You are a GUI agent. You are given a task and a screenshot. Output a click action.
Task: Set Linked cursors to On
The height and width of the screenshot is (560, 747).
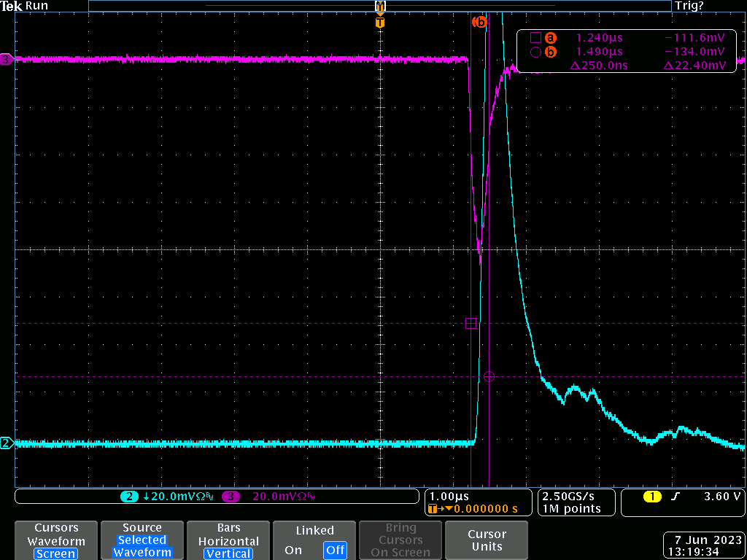pyautogui.click(x=293, y=551)
